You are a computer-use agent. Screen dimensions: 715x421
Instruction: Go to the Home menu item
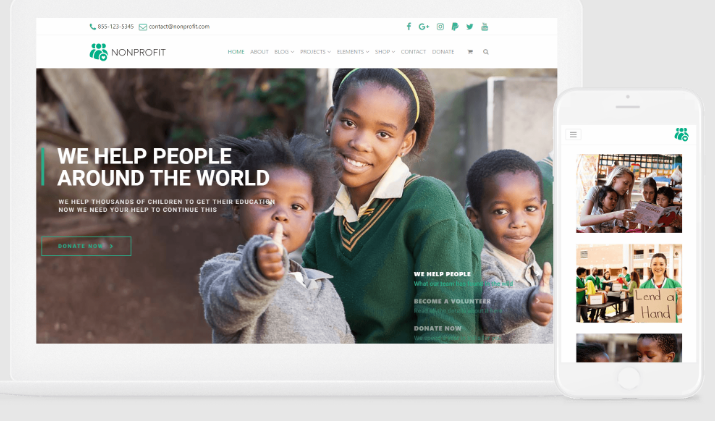236,52
